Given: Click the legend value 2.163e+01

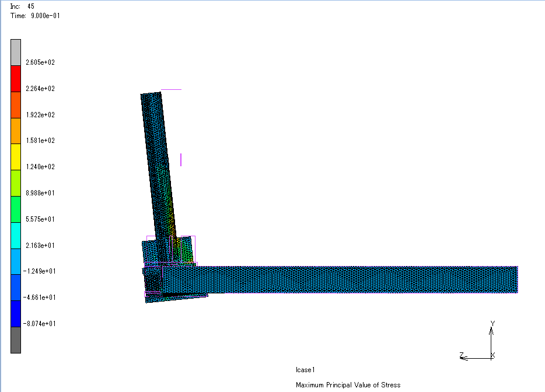Looking at the screenshot, I should tap(40, 246).
